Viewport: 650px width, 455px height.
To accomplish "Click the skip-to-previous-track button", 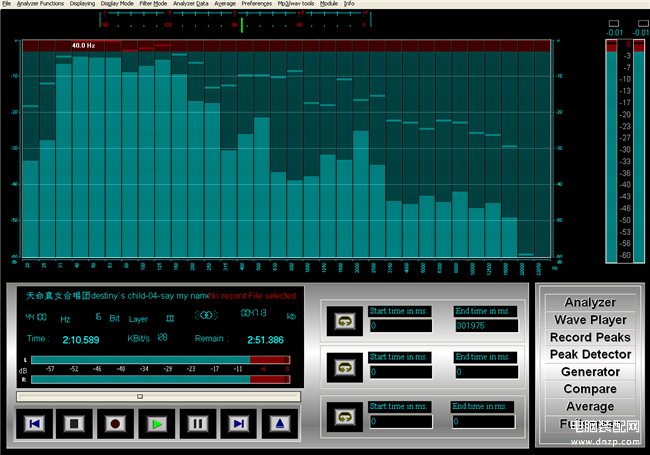I will 34,424.
